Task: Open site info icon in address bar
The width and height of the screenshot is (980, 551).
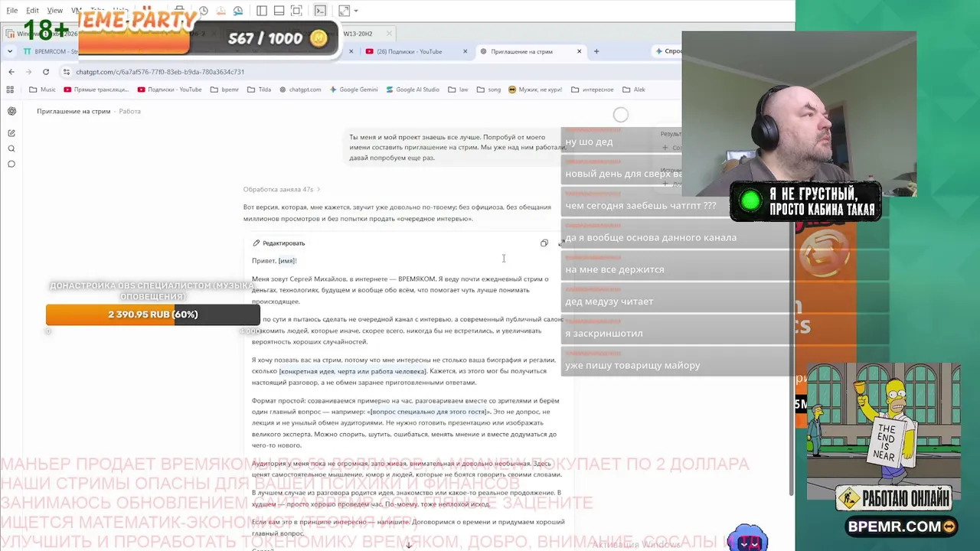Action: (x=67, y=72)
